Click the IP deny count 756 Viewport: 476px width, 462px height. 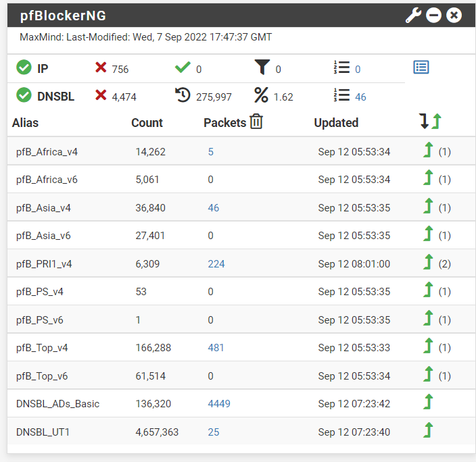pyautogui.click(x=120, y=70)
